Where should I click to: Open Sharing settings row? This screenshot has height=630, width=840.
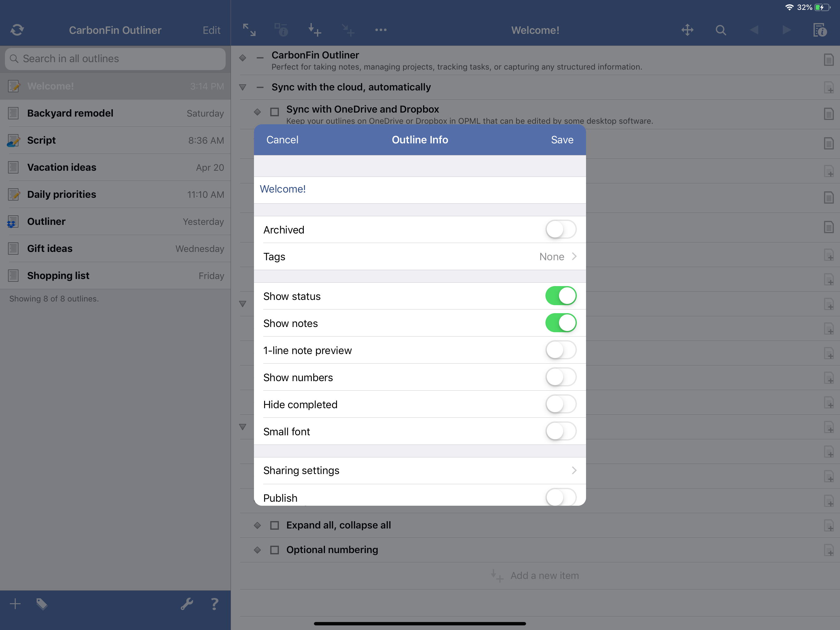[x=420, y=470]
